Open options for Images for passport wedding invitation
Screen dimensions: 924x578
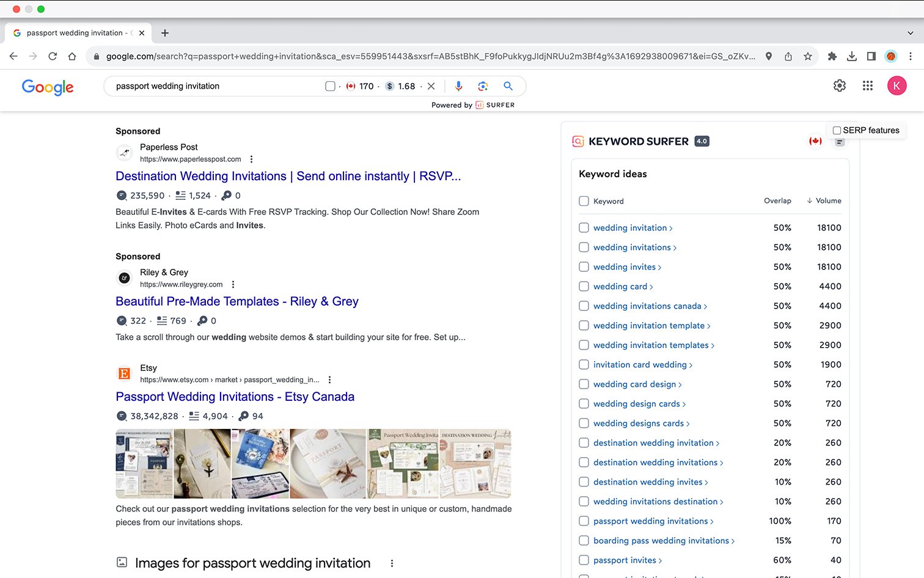pos(392,563)
